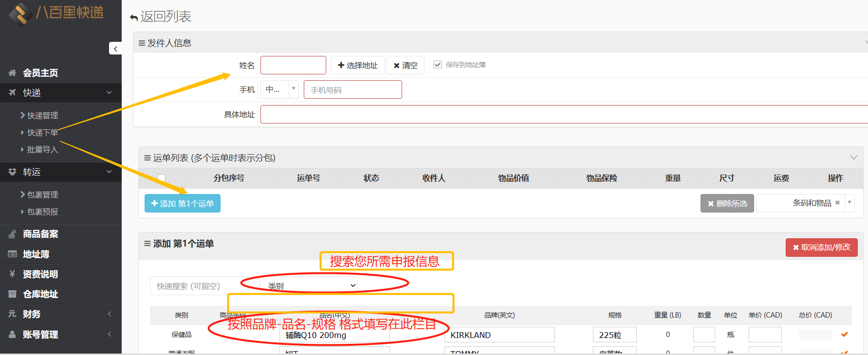
Task: Click the KIRKLAND brand field
Action: coord(499,335)
